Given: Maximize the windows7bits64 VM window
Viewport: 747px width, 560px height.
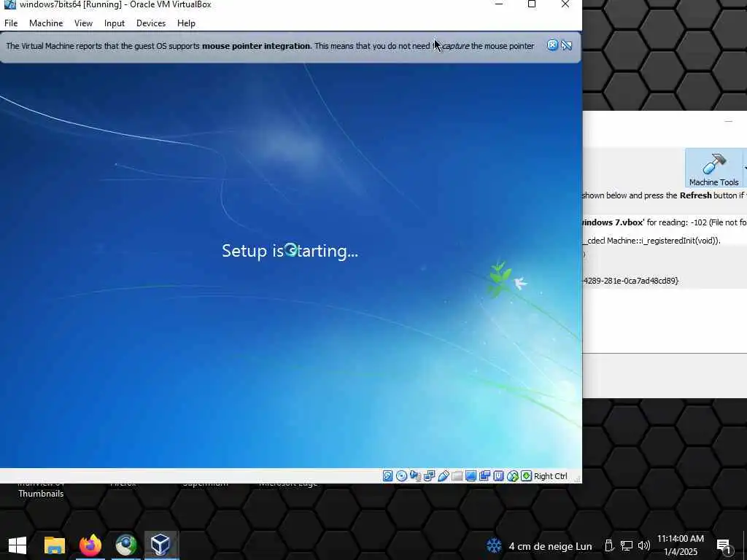Looking at the screenshot, I should tap(532, 4).
